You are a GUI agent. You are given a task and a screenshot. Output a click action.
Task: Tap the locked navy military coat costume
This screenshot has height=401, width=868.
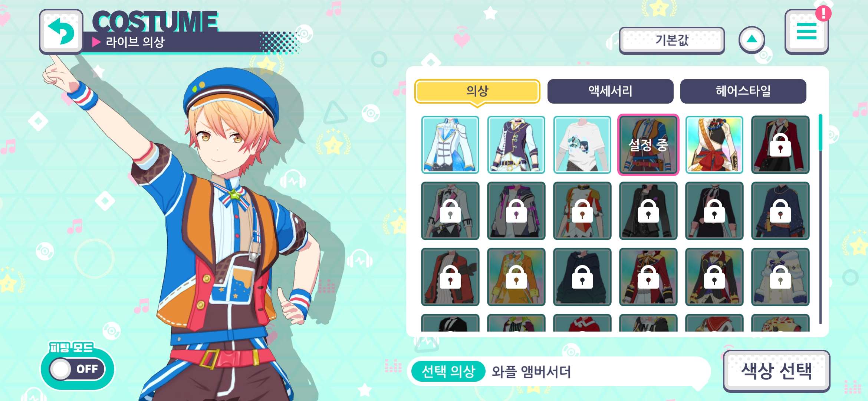click(x=780, y=211)
